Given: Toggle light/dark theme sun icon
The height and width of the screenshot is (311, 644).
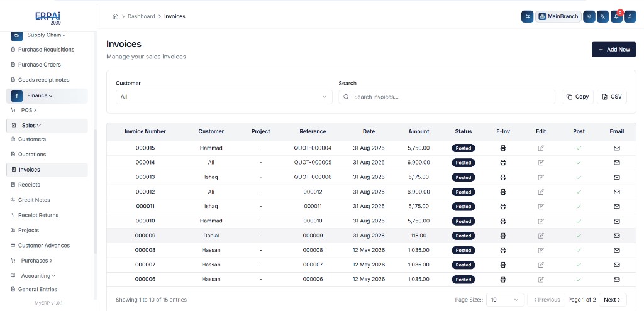Looking at the screenshot, I should (x=589, y=16).
